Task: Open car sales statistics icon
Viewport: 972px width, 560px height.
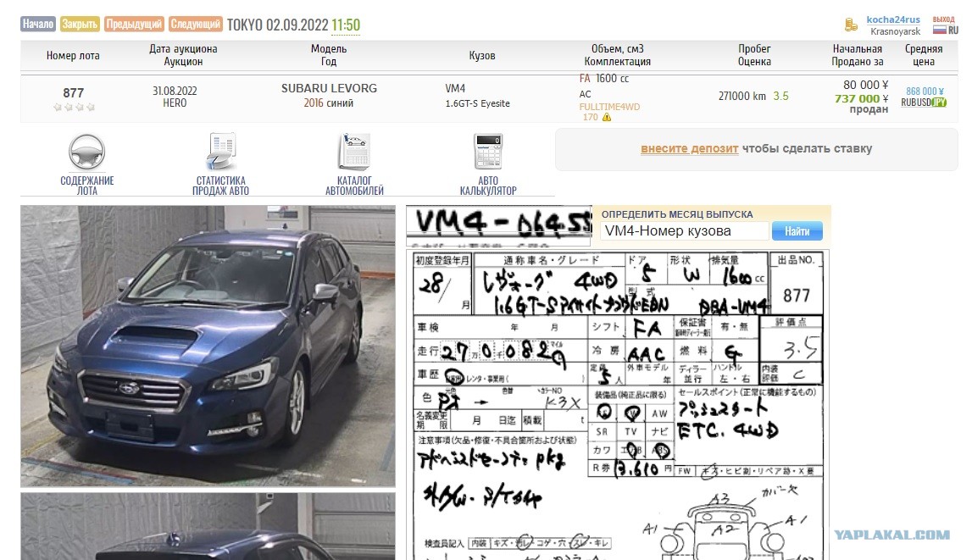Action: click(221, 151)
